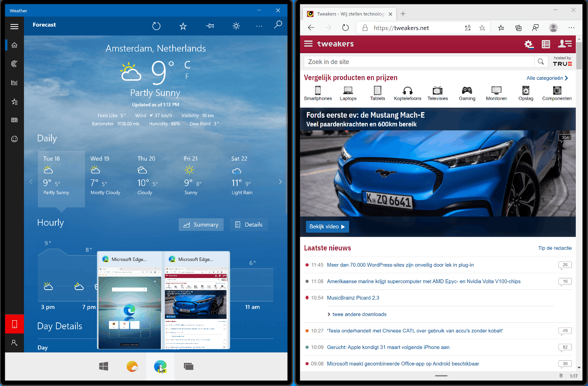Send feedback via the smiley icon

click(x=14, y=139)
